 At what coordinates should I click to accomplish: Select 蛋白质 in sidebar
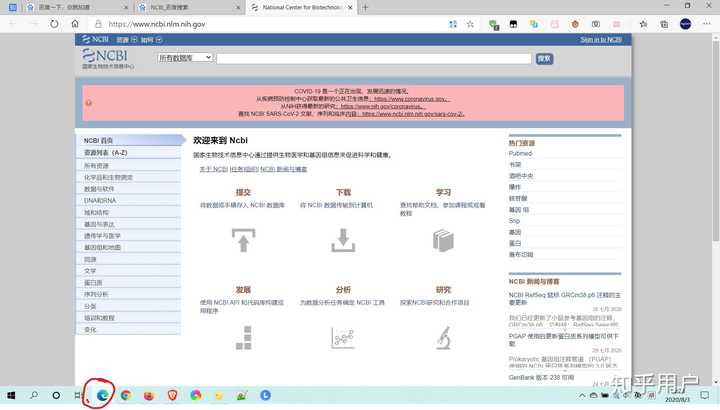[x=129, y=282]
